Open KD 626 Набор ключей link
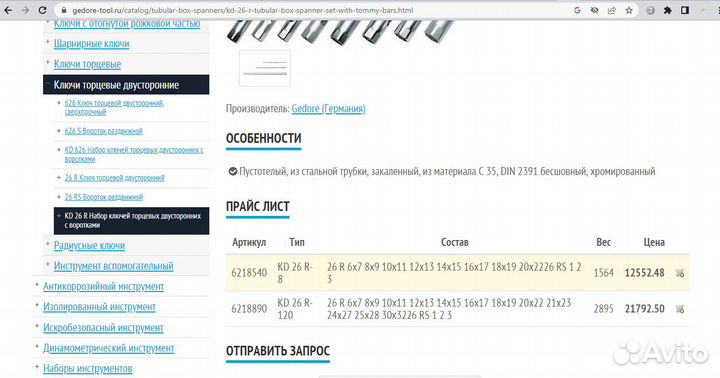This screenshot has width=720, height=378. point(134,154)
